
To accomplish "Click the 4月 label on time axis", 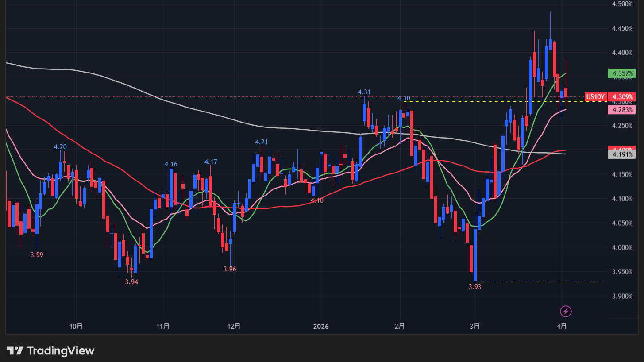I will click(562, 327).
